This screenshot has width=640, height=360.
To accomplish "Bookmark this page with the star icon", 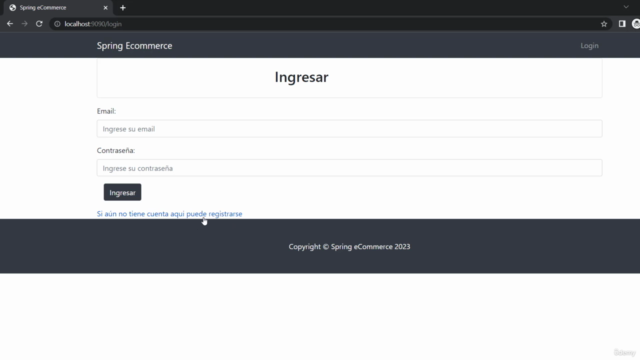I will pyautogui.click(x=604, y=24).
